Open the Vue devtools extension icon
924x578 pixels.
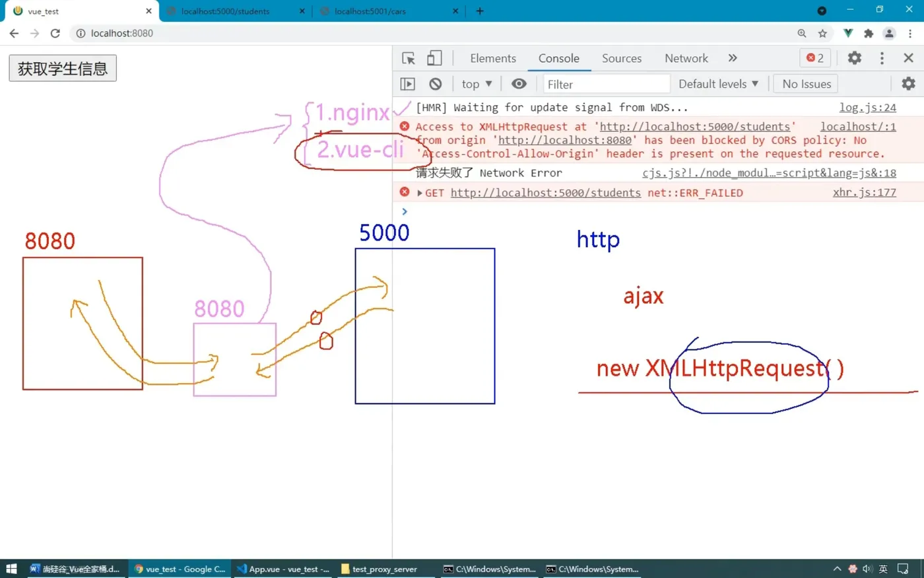[847, 33]
